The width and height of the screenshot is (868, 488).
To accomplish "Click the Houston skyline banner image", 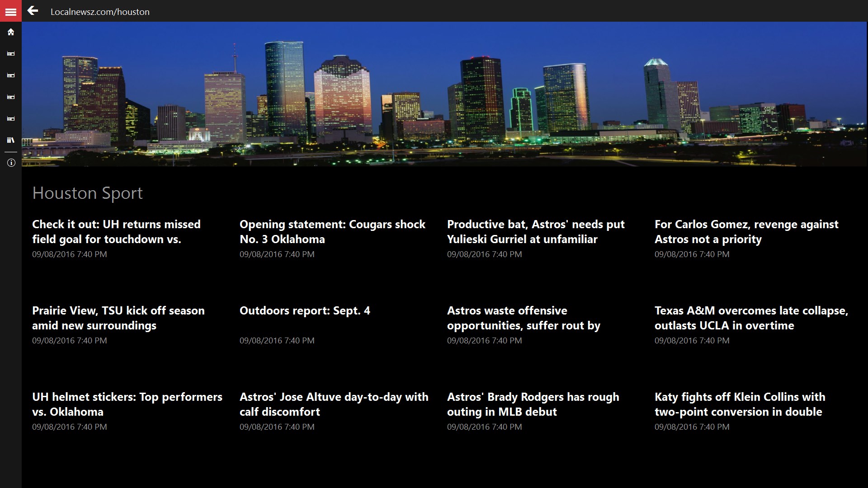I will (444, 94).
